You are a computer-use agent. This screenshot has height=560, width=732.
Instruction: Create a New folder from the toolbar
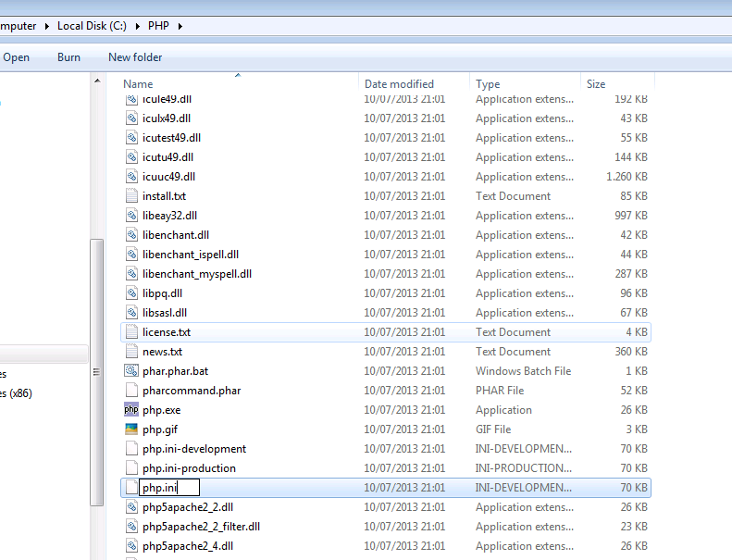coord(135,57)
